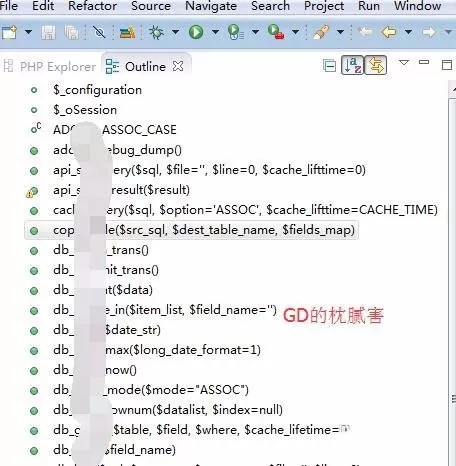Select function max($long_date_format=1)
The width and height of the screenshot is (456, 466).
pyautogui.click(x=157, y=350)
